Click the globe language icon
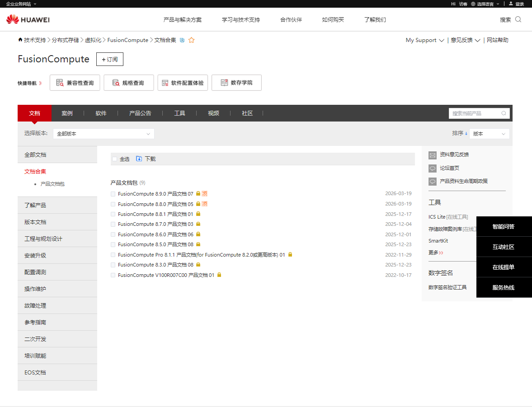 473,4
